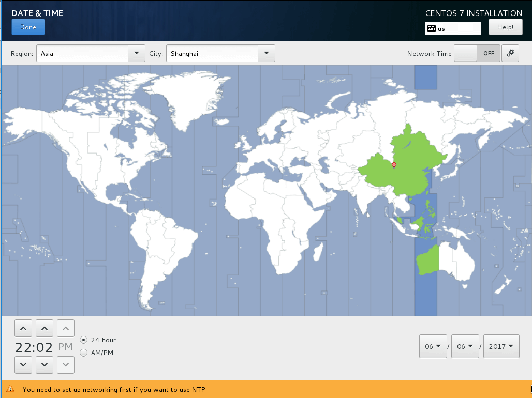Open the Region dropdown arrow
This screenshot has height=398, width=532.
137,53
